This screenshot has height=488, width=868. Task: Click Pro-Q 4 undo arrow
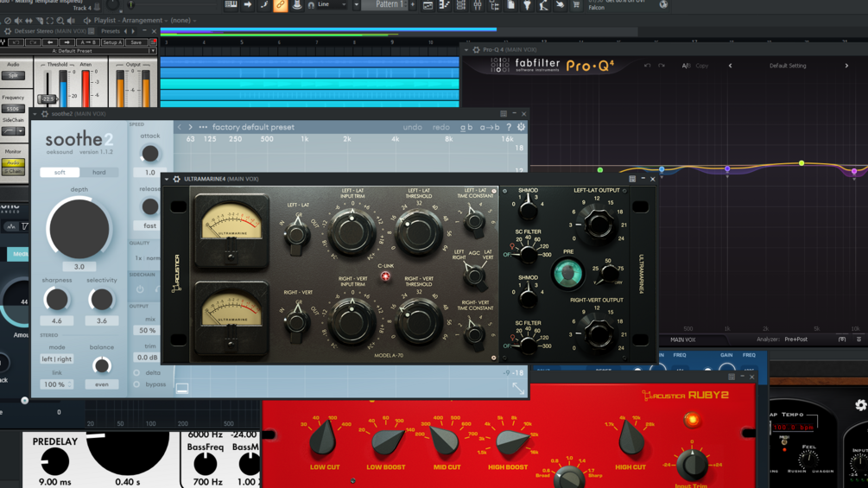(x=647, y=66)
